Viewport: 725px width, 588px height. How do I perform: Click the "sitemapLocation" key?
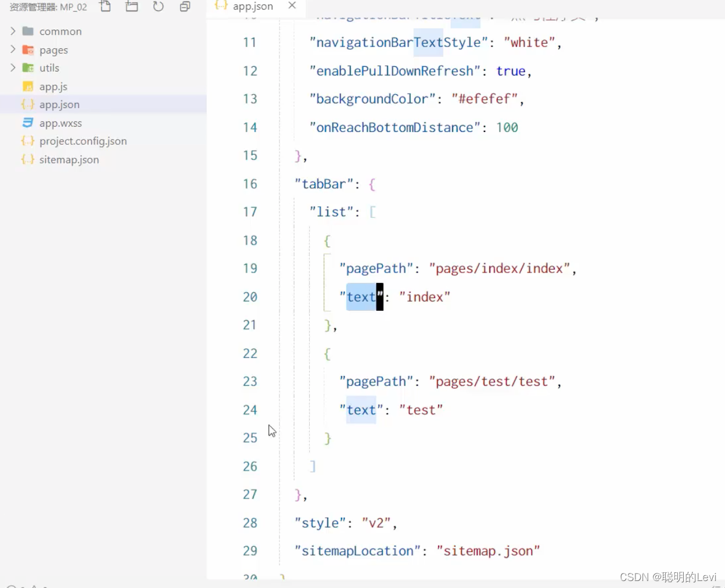point(357,551)
